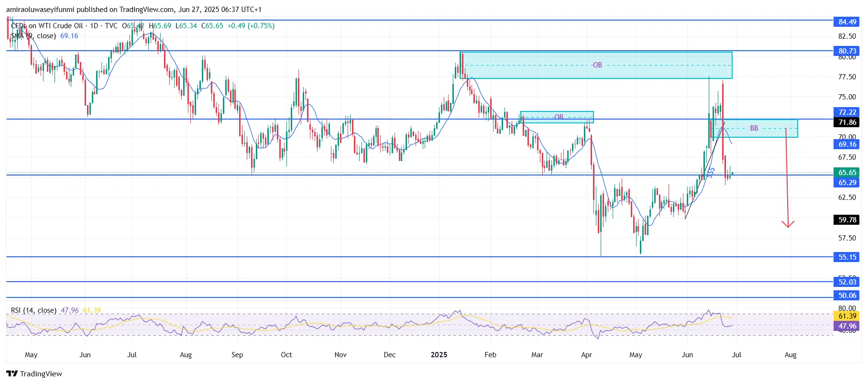Open the CFDs on WTI Crude Oil symbol title

click(47, 26)
